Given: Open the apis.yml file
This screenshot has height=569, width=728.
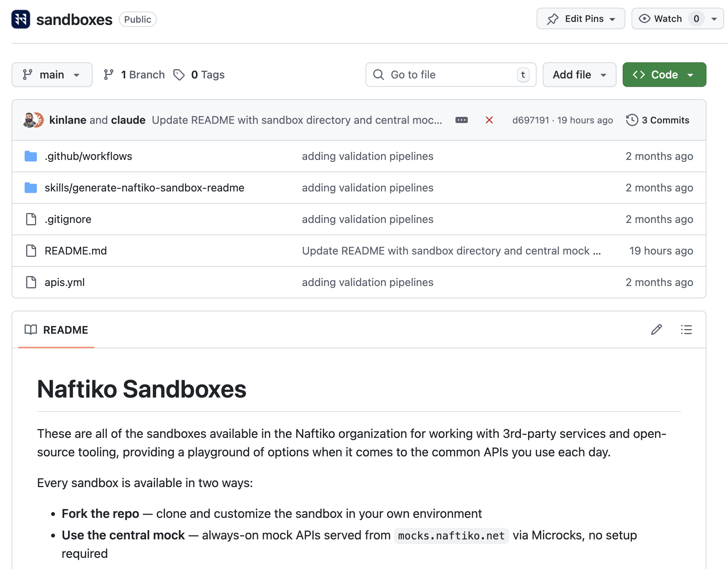Looking at the screenshot, I should click(65, 282).
